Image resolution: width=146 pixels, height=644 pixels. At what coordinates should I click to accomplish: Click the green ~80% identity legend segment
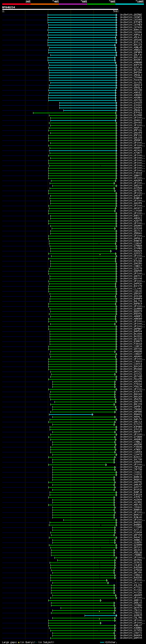click(x=101, y=4)
